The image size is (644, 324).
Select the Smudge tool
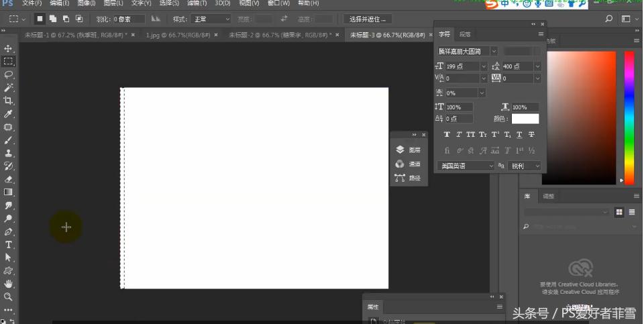pyautogui.click(x=8, y=205)
